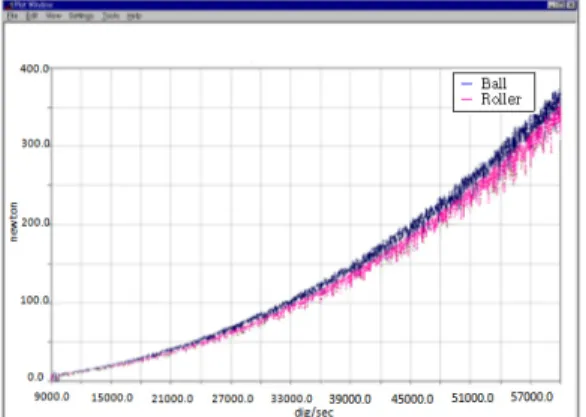Screen dimensions: 586x417
Task: Open the Settings menu
Action: click(x=81, y=16)
